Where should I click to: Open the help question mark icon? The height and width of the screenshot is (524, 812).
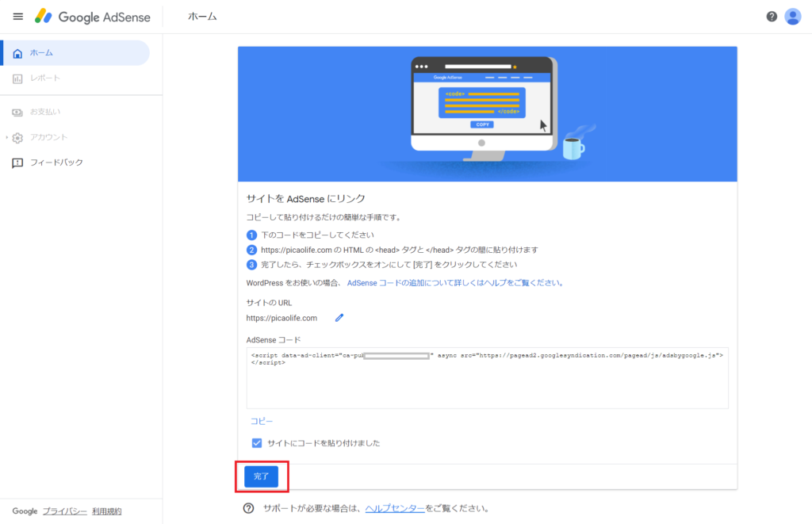point(772,17)
